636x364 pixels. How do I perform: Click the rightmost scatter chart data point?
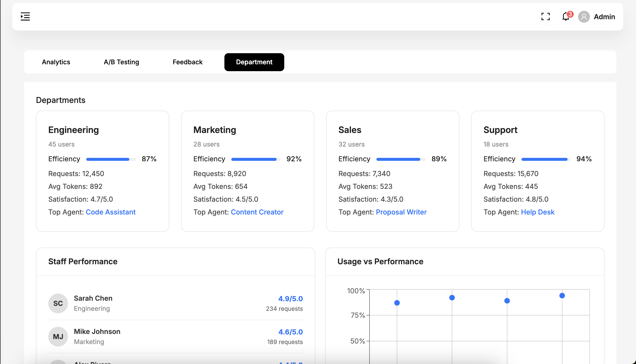(x=562, y=296)
